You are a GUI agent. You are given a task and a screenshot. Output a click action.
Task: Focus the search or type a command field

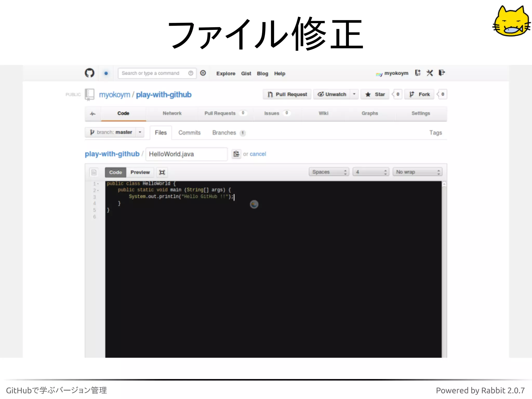157,73
